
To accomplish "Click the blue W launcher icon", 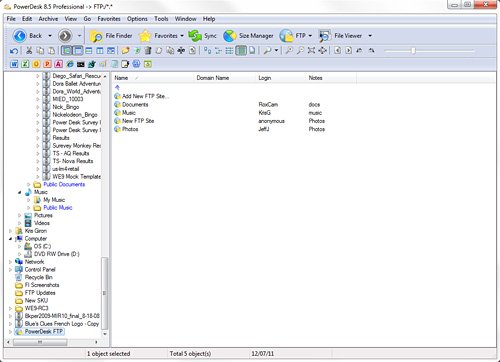I will tap(14, 64).
